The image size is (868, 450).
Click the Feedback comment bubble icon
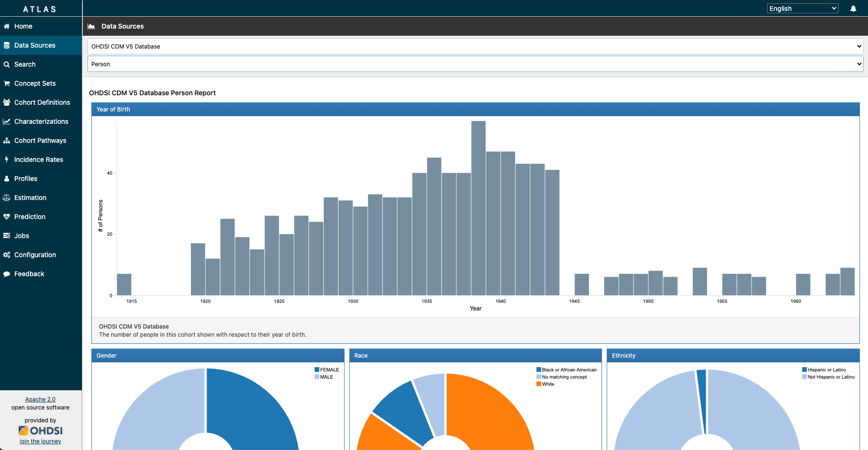[x=7, y=274]
